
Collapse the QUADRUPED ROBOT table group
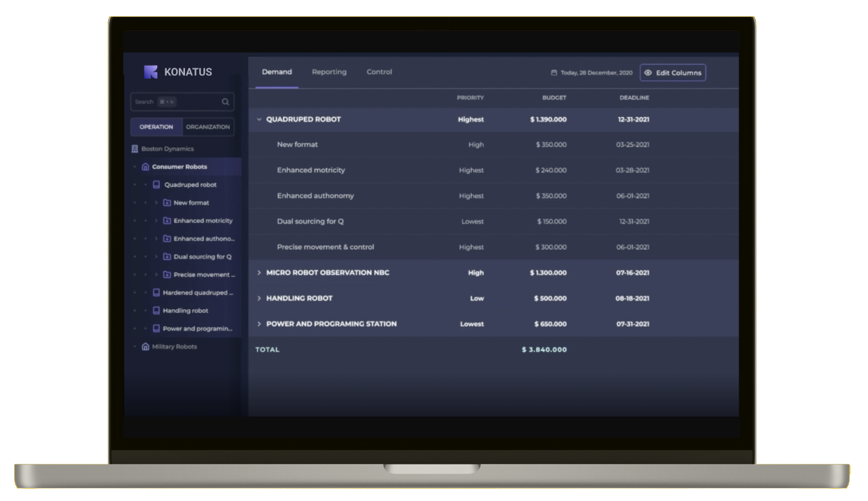pyautogui.click(x=259, y=120)
